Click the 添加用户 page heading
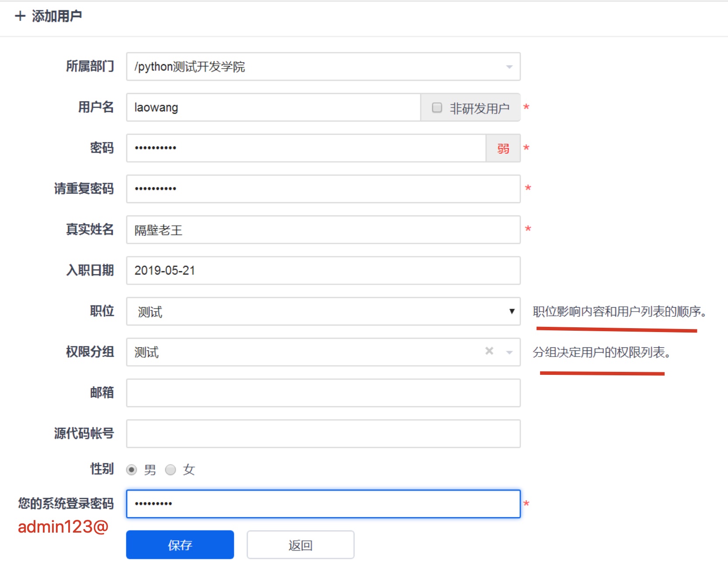728x568 pixels. click(x=56, y=16)
